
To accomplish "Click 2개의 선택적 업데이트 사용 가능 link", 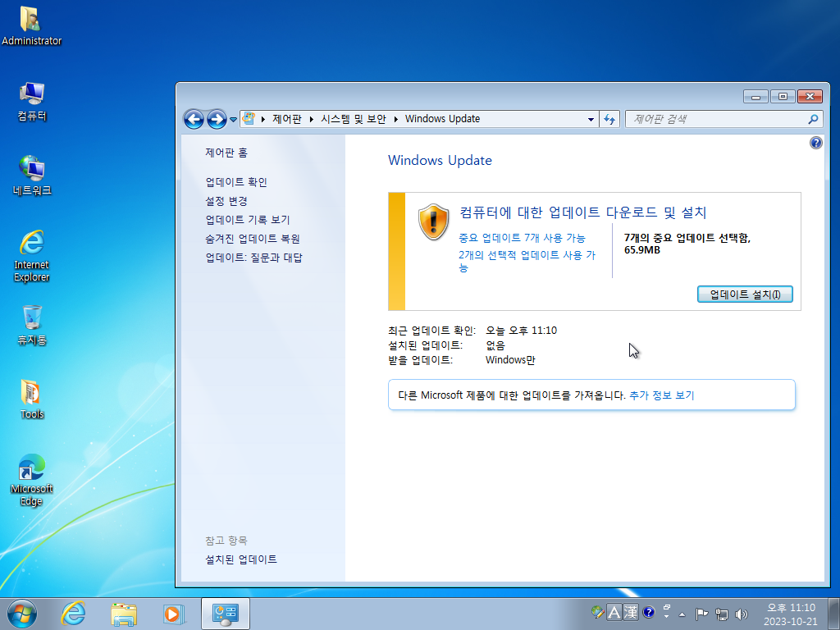I will point(527,261).
